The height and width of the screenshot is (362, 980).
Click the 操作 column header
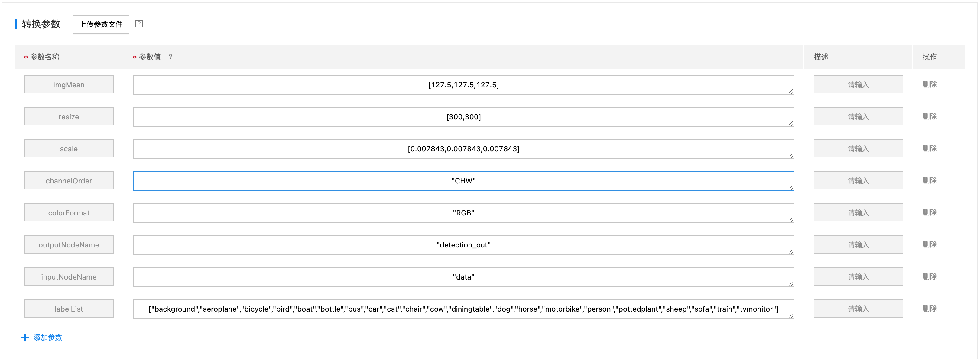pyautogui.click(x=930, y=57)
